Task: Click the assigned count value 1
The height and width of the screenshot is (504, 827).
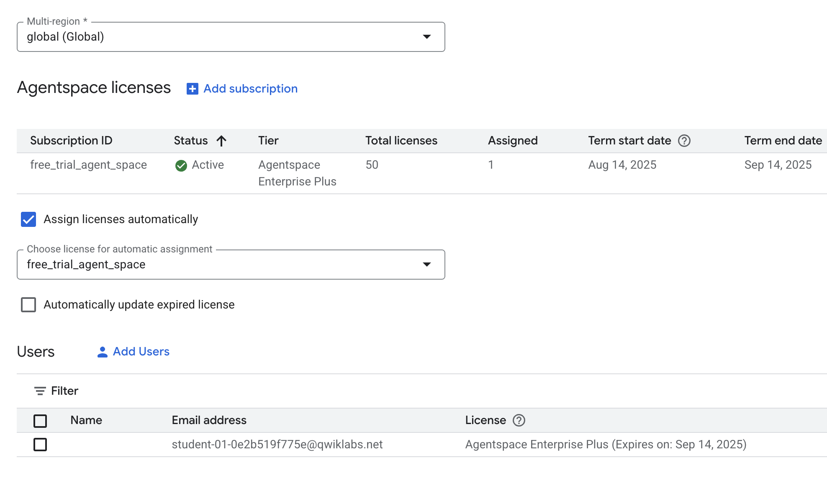Action: click(491, 165)
